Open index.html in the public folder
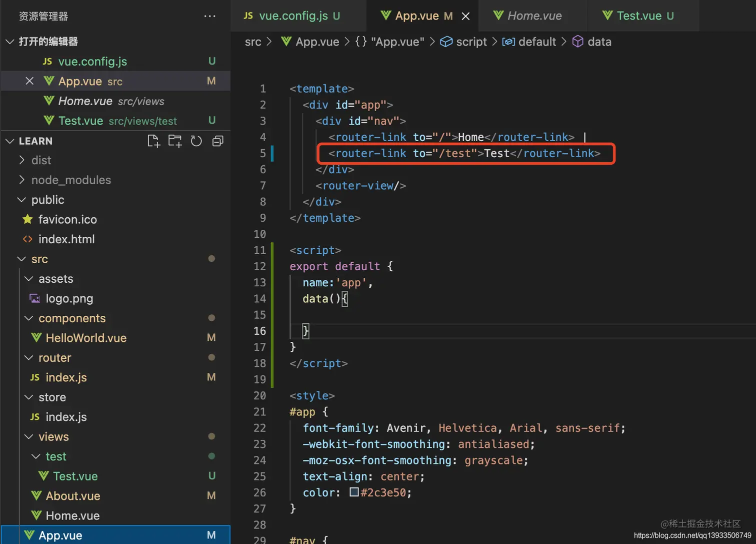The width and height of the screenshot is (756, 544). point(115,239)
